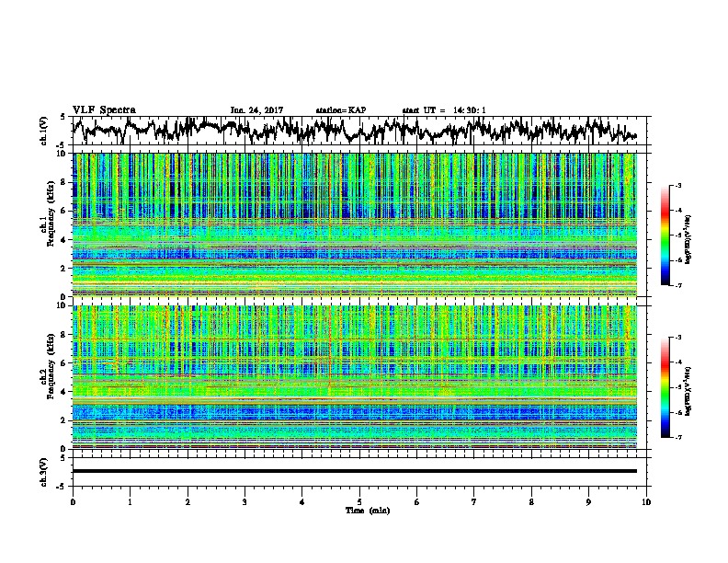
Task: Click the ch.1 color scale bar
Action: (x=665, y=236)
